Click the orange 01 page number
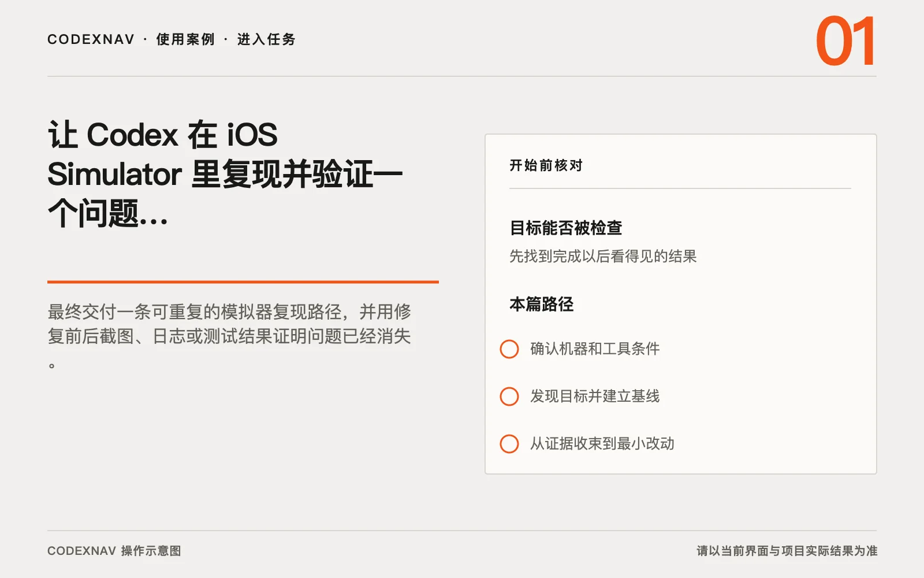Viewport: 924px width, 578px height. point(845,42)
